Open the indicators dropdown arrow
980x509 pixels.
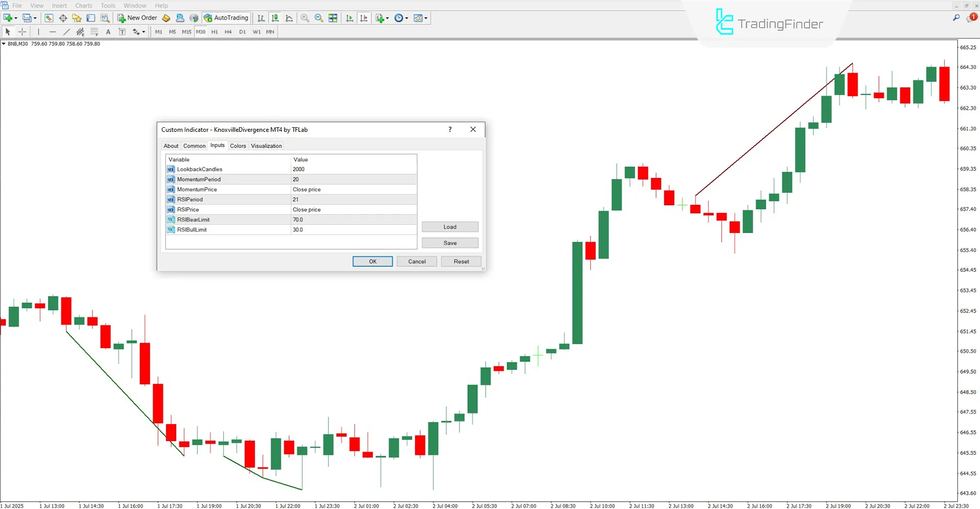pos(387,18)
